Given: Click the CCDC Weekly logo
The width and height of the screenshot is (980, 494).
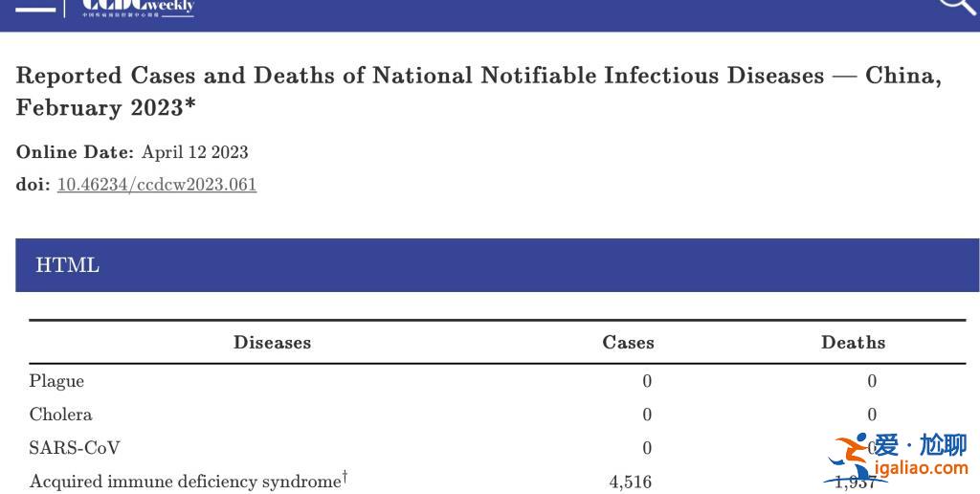Looking at the screenshot, I should [138, 8].
